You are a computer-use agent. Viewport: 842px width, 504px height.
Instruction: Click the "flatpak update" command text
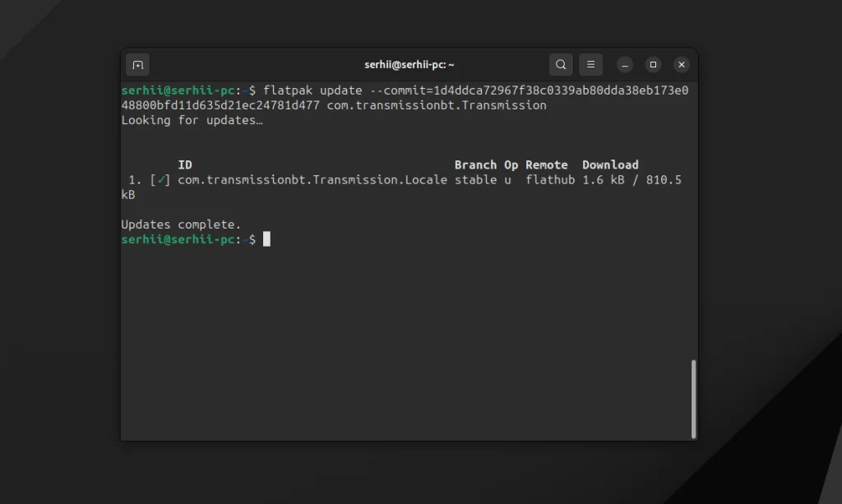coord(312,90)
